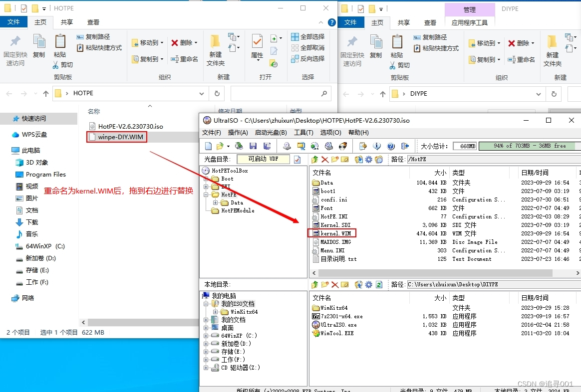Viewport: 581px width, 392px height.
Task: Click the green refresh icon in local directory toolbar
Action: tap(379, 285)
